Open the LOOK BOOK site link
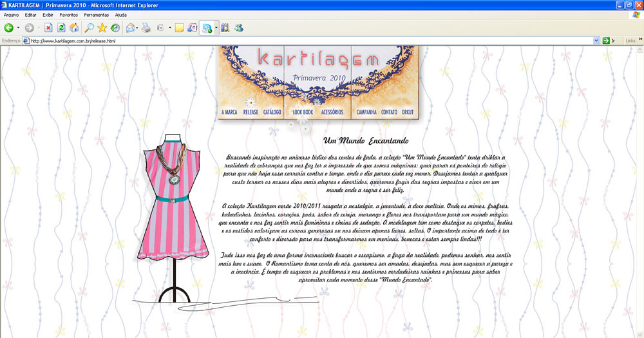Viewport: 644px width, 338px height. [x=303, y=112]
